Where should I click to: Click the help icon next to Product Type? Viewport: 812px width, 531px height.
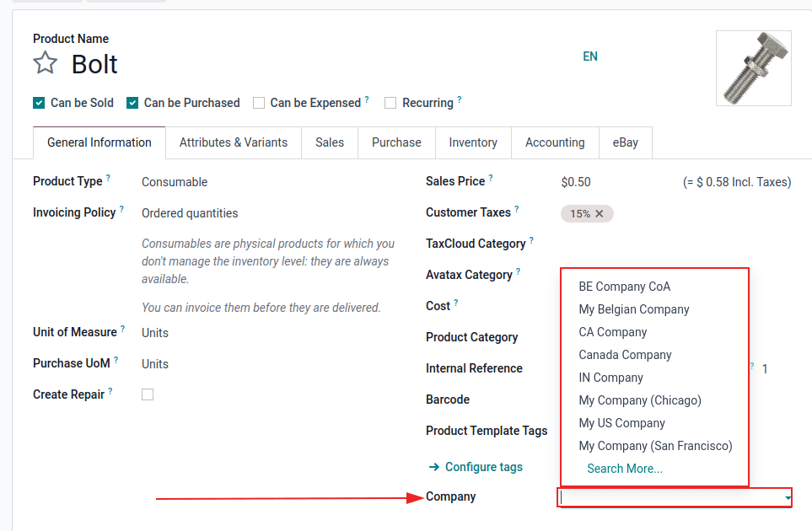[109, 179]
